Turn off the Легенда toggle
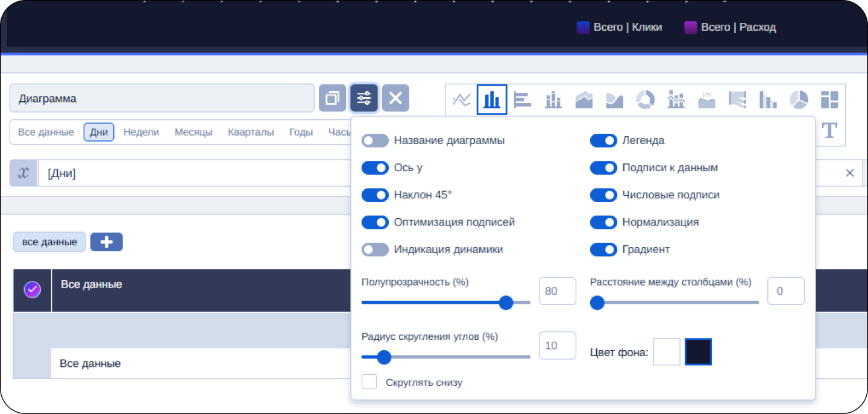Viewport: 868px width, 414px height. point(603,140)
